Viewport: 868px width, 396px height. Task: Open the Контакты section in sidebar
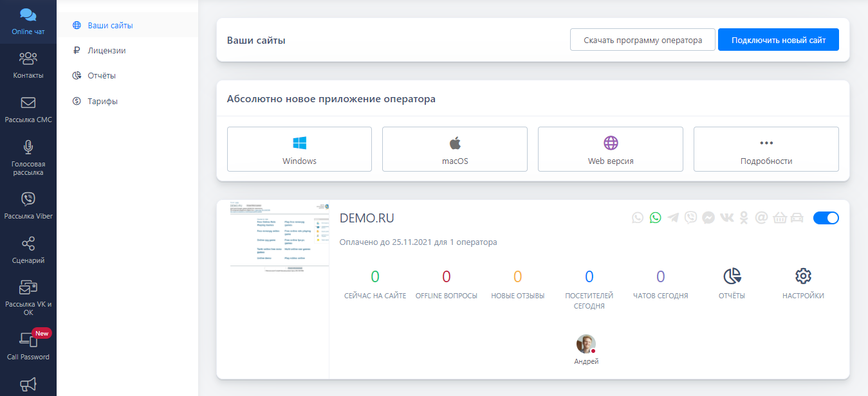coord(28,65)
